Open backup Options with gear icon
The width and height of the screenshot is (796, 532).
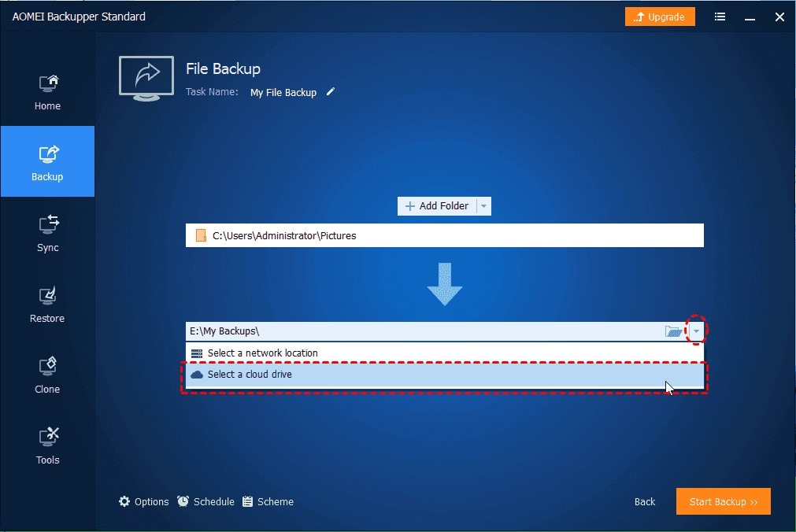[143, 501]
